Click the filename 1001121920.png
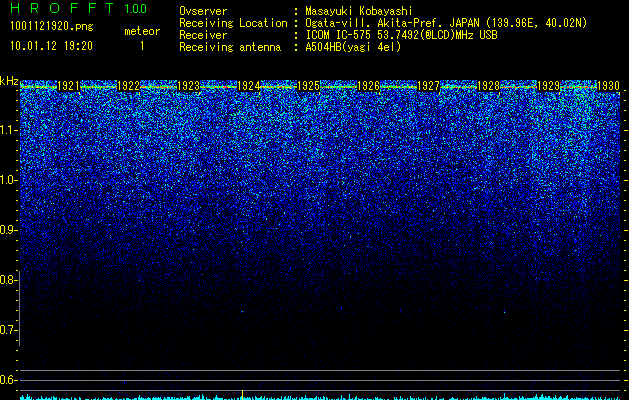 pos(52,26)
